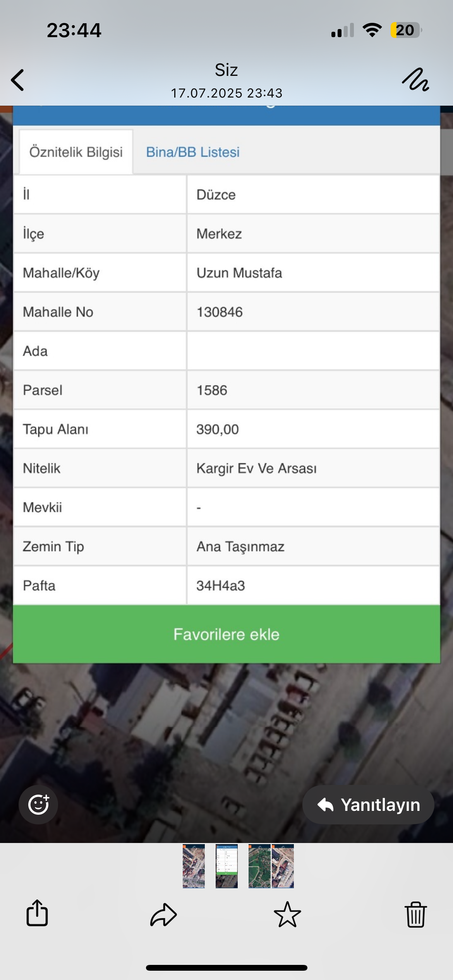Tap the Wi-Fi status icon
Image resolution: width=453 pixels, height=980 pixels.
(x=372, y=30)
